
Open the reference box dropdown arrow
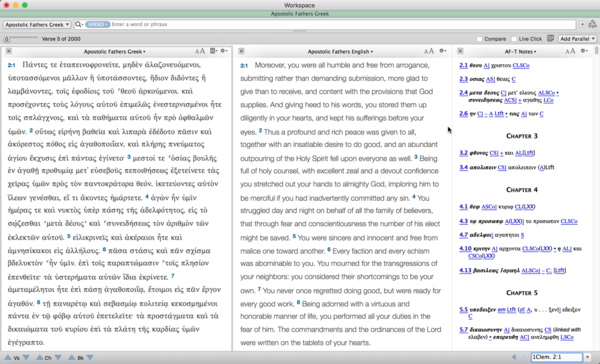587,357
